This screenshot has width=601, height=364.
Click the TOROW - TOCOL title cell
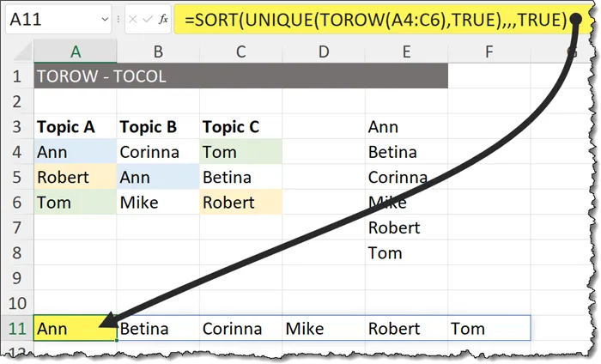click(101, 77)
